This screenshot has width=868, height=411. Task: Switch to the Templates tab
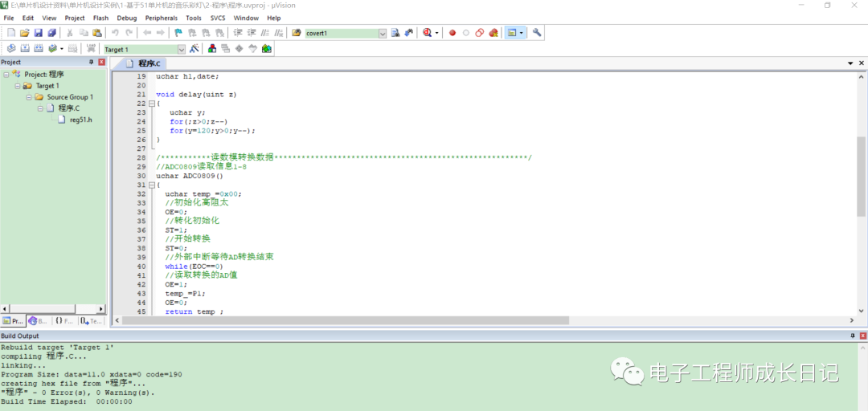pyautogui.click(x=91, y=321)
